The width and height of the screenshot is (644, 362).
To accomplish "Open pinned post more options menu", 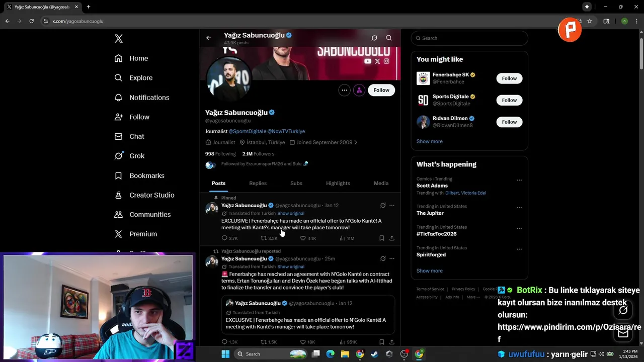I will tap(392, 205).
